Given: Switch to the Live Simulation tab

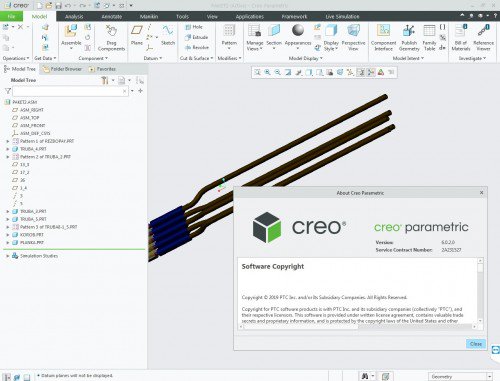Looking at the screenshot, I should (342, 16).
